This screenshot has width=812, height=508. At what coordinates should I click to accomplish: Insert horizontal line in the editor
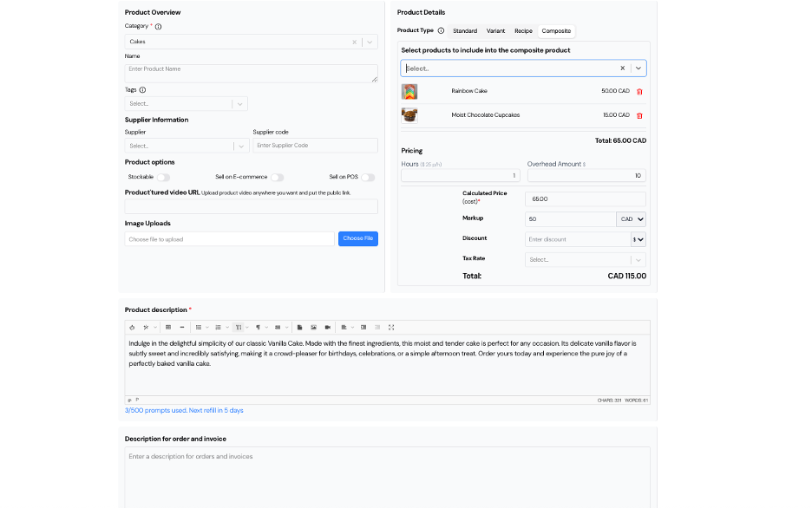pyautogui.click(x=181, y=327)
